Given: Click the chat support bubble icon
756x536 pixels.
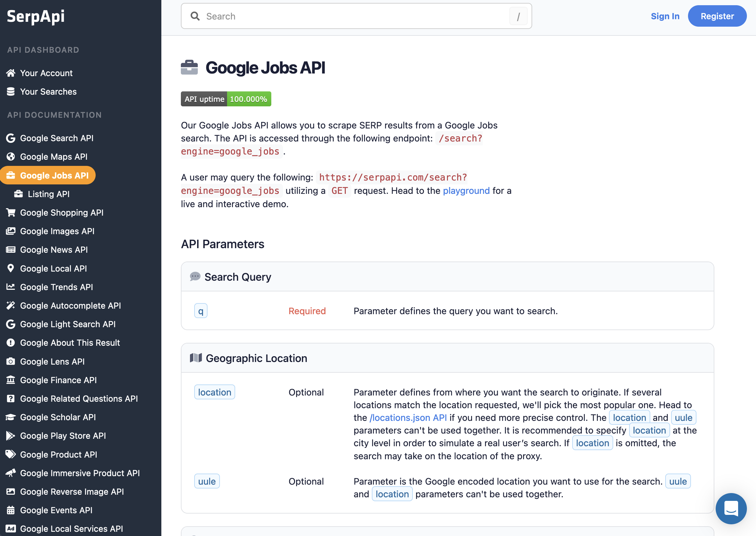Looking at the screenshot, I should click(x=731, y=508).
